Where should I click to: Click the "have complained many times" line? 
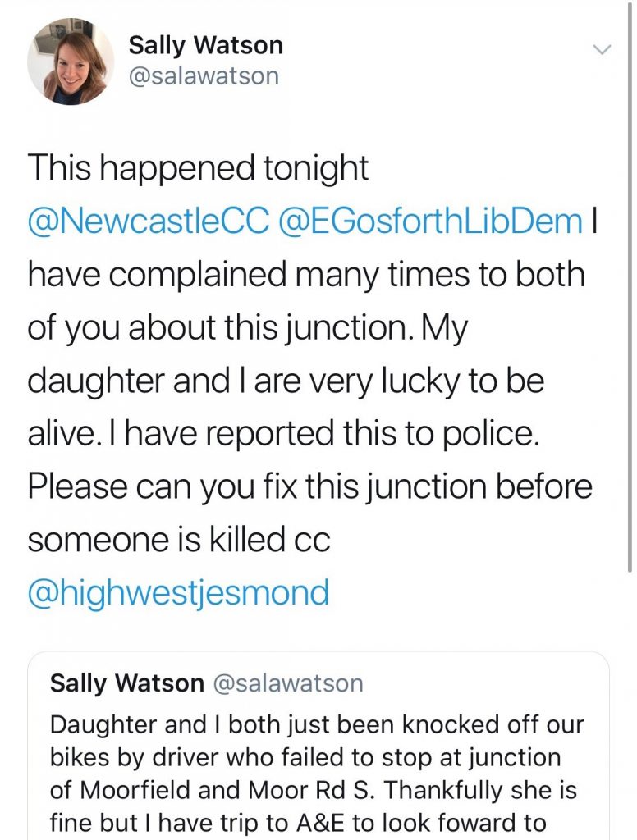click(x=305, y=275)
